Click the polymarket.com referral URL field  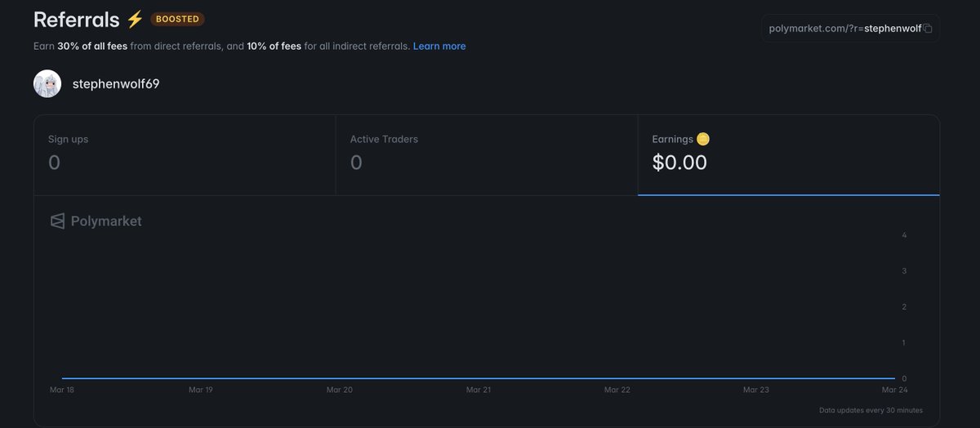coord(850,29)
